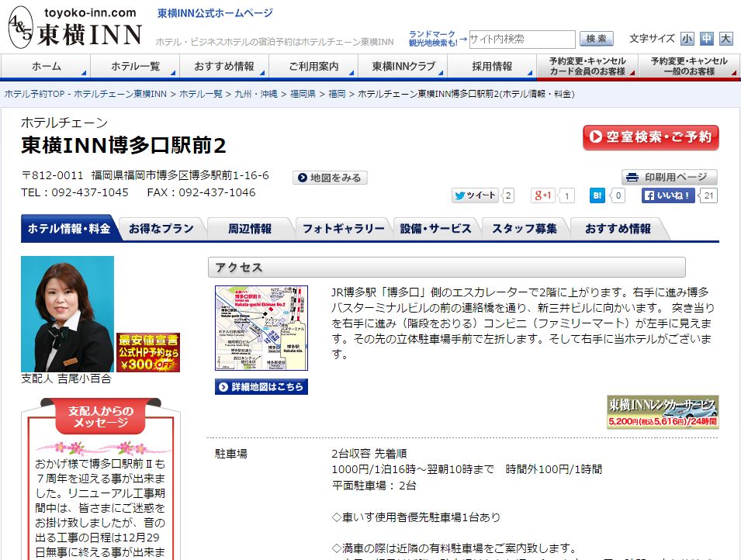Switch to the お得なプラン tab

pyautogui.click(x=161, y=229)
